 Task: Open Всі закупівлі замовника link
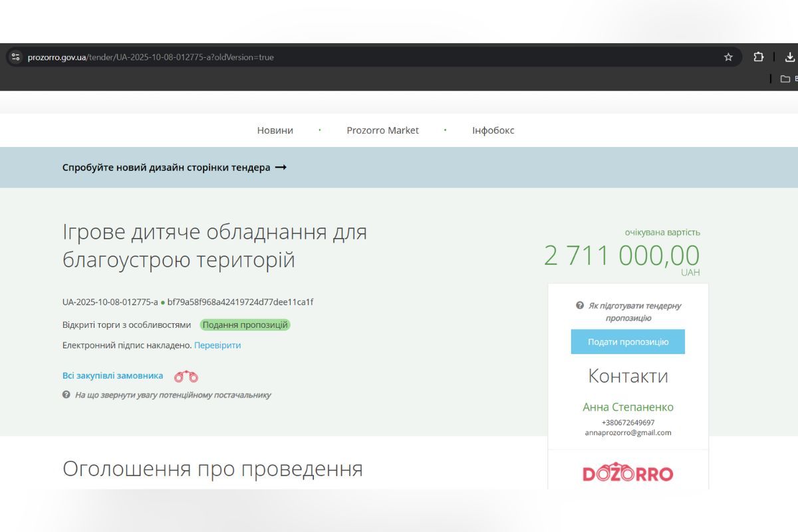112,376
